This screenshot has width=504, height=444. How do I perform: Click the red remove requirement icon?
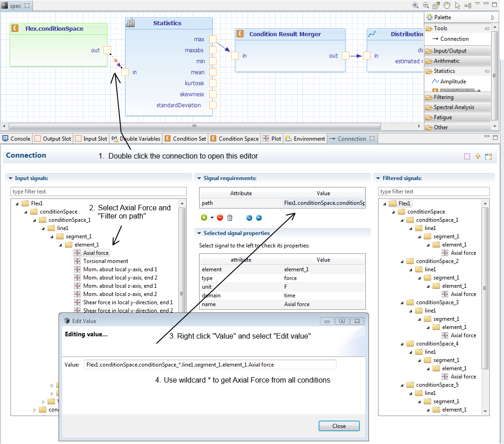[x=220, y=218]
